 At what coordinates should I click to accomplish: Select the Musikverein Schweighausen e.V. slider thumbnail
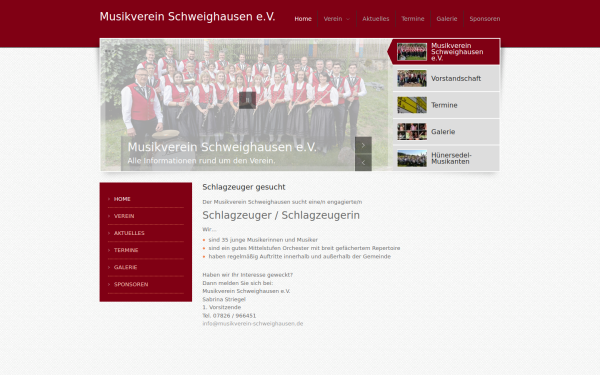[x=412, y=52]
